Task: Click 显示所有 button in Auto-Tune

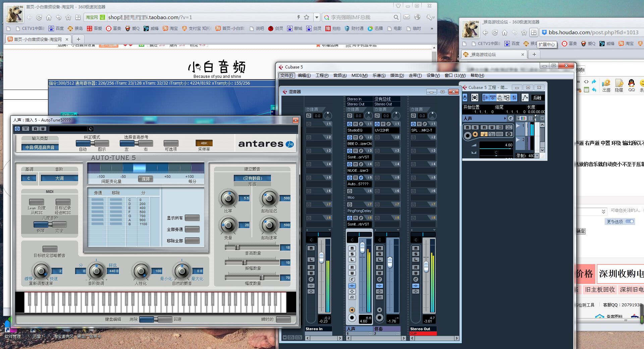Action: (192, 218)
